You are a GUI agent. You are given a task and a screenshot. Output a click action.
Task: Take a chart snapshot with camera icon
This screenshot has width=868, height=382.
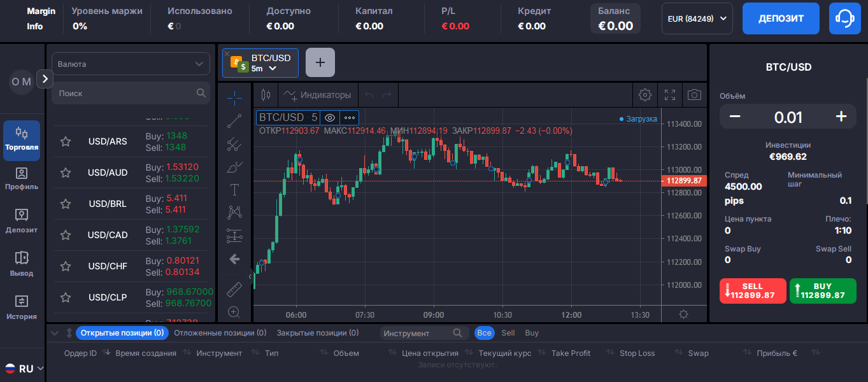[x=694, y=95]
